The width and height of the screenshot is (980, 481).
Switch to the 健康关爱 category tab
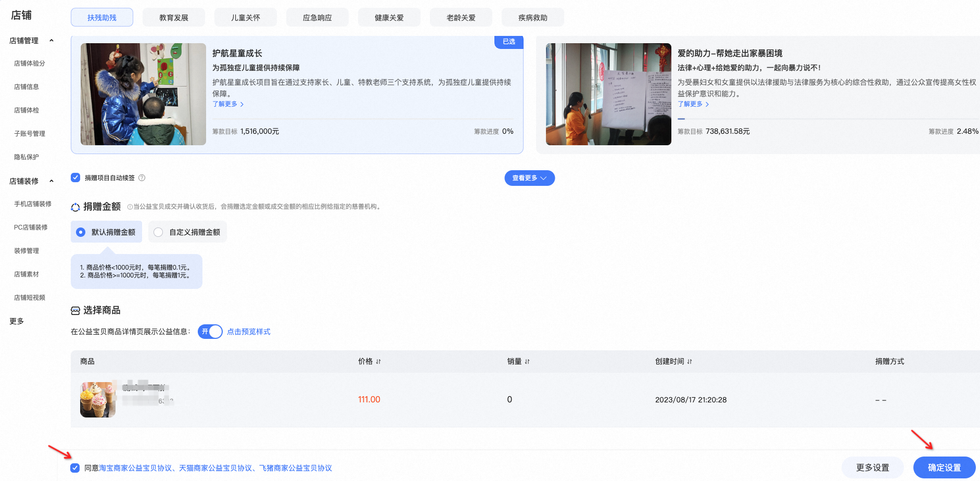pyautogui.click(x=389, y=17)
